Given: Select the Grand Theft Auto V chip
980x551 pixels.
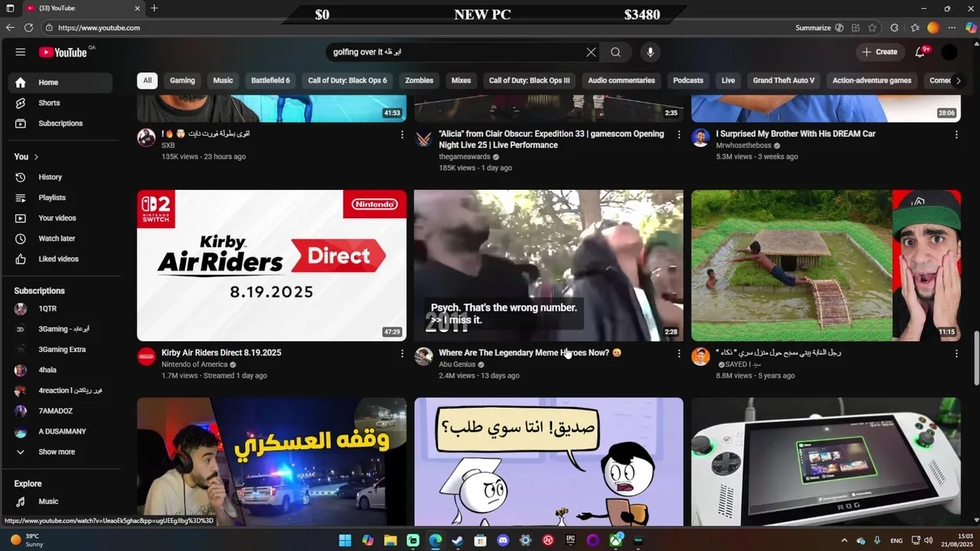Looking at the screenshot, I should coord(784,80).
